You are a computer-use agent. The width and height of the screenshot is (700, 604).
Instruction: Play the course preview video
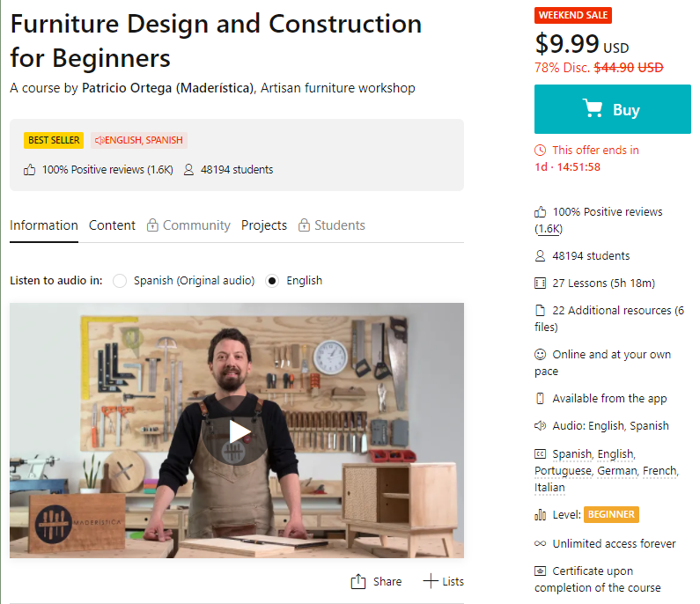(237, 431)
